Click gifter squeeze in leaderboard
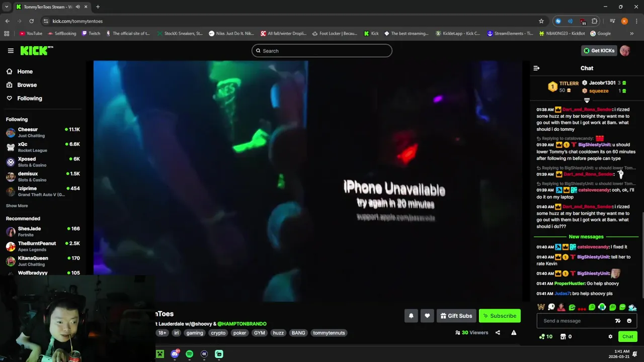The height and width of the screenshot is (362, 644). pos(599,91)
